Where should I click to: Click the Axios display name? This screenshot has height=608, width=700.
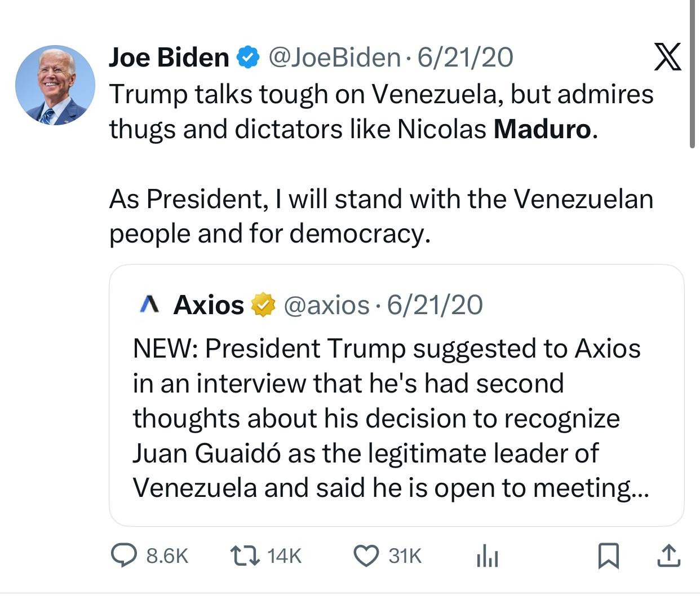pyautogui.click(x=209, y=305)
